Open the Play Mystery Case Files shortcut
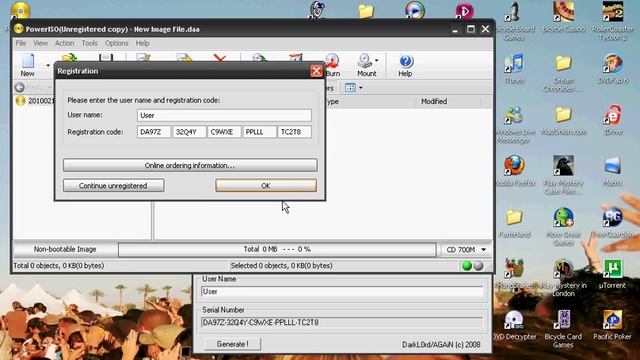 564,175
